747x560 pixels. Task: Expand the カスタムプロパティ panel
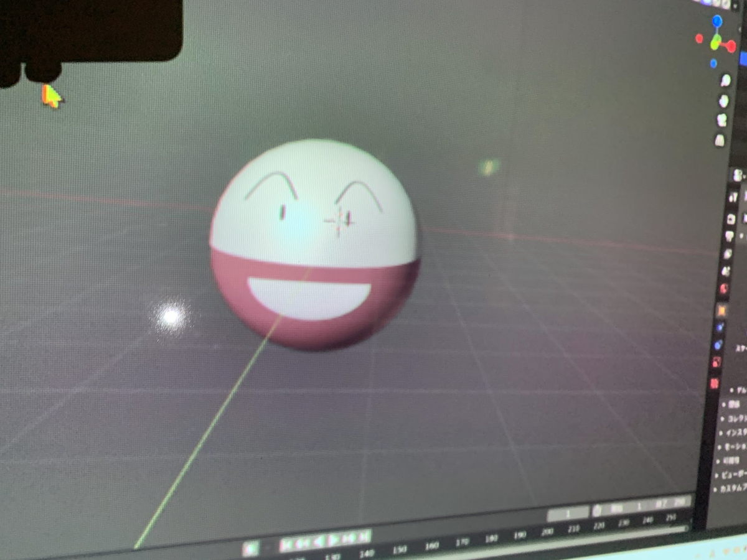point(729,488)
